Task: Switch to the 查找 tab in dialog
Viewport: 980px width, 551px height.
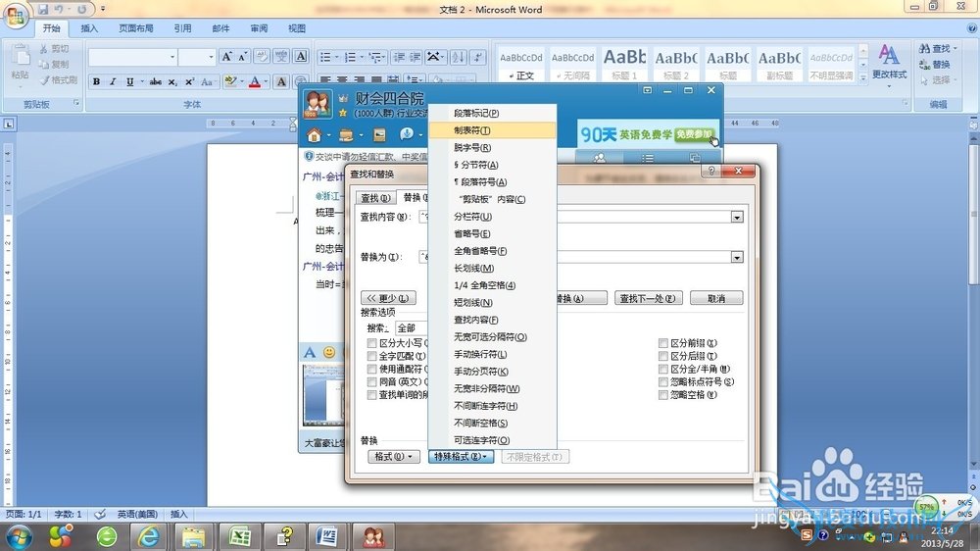Action: (x=375, y=198)
